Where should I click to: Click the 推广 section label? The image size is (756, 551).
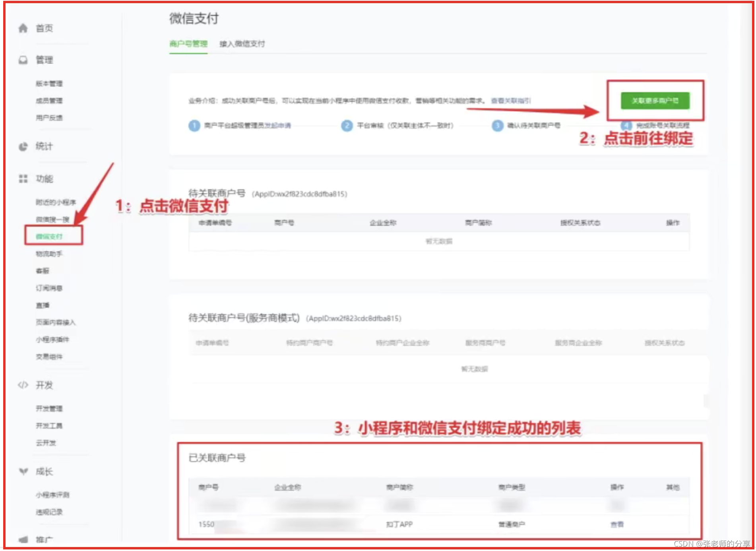click(x=45, y=539)
